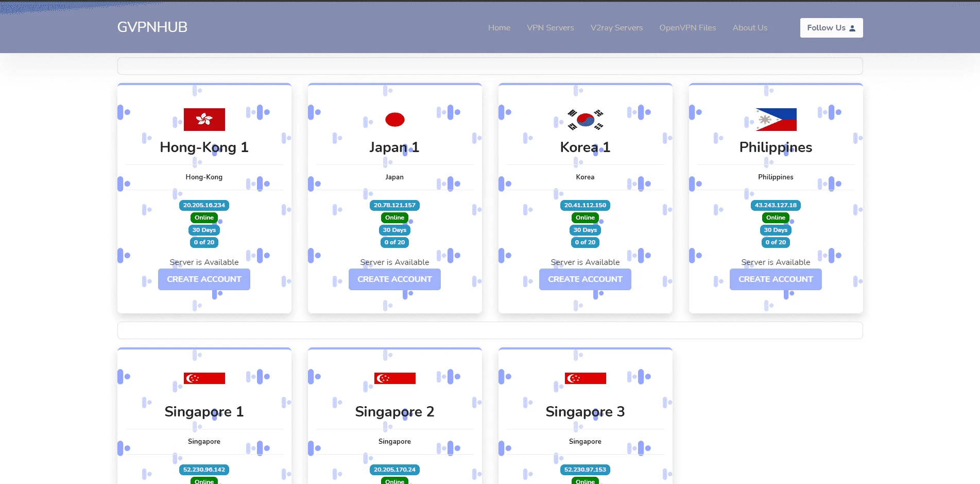Click Server is Available text under Hong-Kong 1
This screenshot has height=484, width=980.
click(x=204, y=262)
